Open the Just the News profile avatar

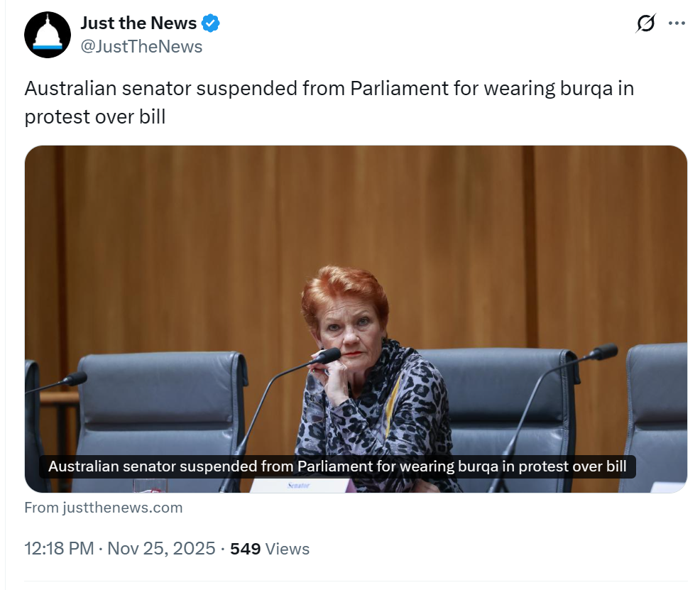[x=48, y=35]
